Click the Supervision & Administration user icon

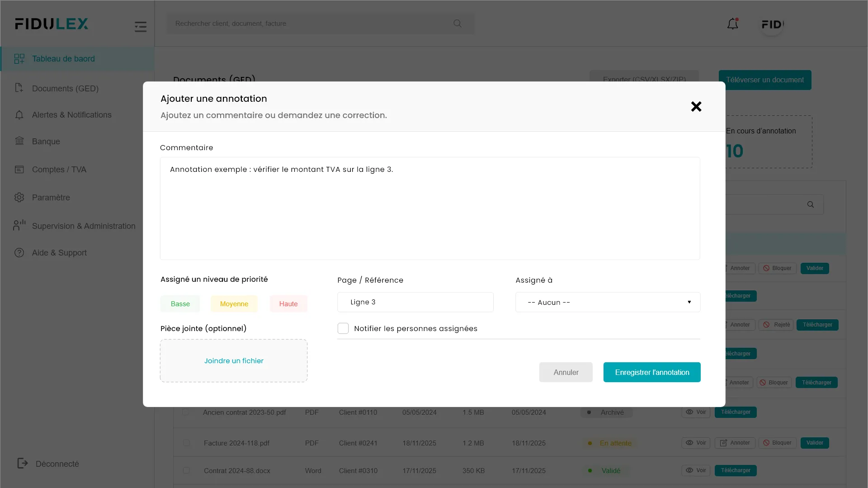click(19, 225)
